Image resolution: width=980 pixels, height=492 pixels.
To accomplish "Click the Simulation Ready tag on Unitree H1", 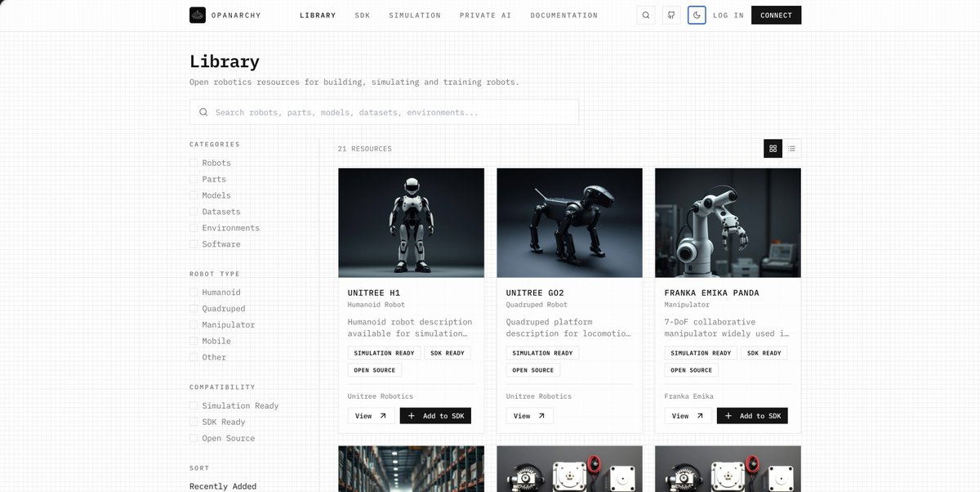I will point(384,353).
